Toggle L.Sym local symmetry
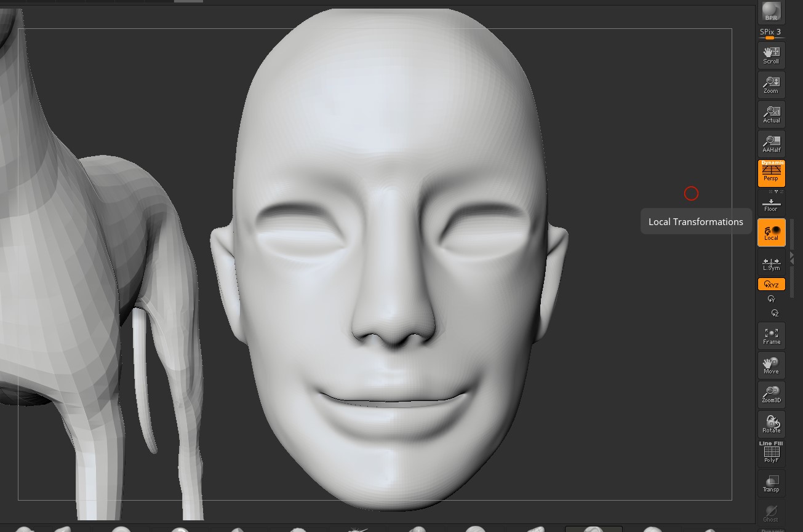803x532 pixels. pyautogui.click(x=771, y=264)
